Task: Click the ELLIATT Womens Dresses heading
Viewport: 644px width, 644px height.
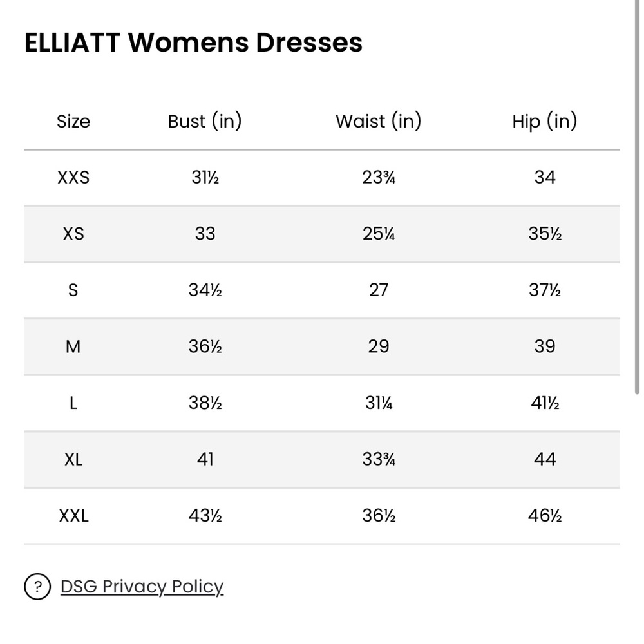Action: click(193, 42)
